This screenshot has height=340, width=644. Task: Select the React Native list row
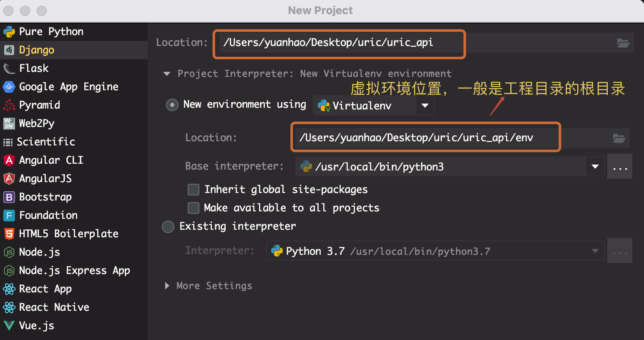(74, 307)
